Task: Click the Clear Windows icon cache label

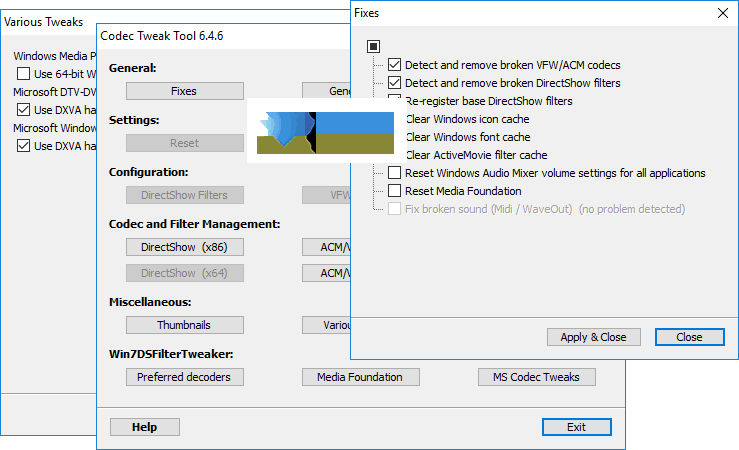Action: pyautogui.click(x=467, y=119)
